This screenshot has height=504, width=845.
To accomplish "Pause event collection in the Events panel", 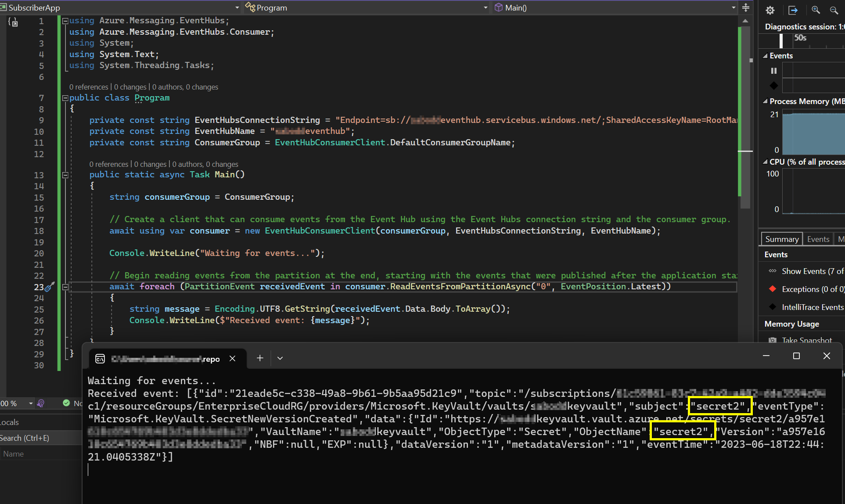I will [773, 70].
